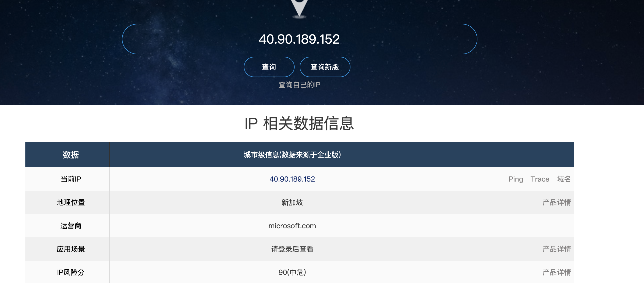Click the IP 相关数据信息 heading
Screen dimensions: 644x283
(x=299, y=123)
